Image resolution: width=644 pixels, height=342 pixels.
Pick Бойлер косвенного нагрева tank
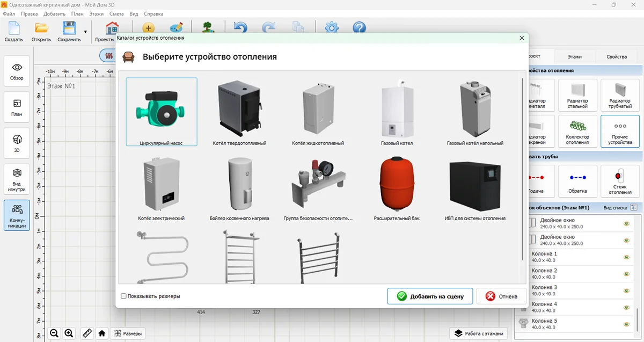[x=239, y=187]
